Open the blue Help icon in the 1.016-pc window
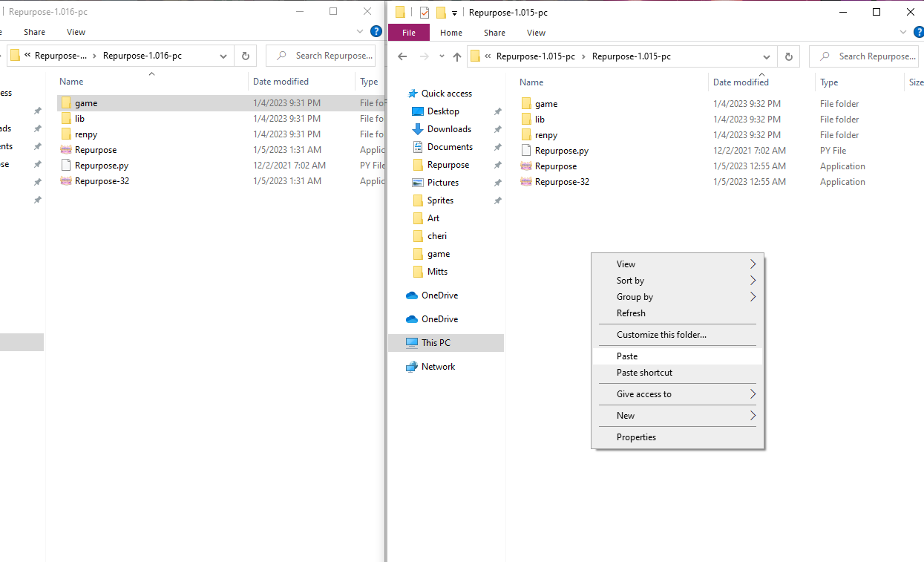924x562 pixels. coord(376,31)
